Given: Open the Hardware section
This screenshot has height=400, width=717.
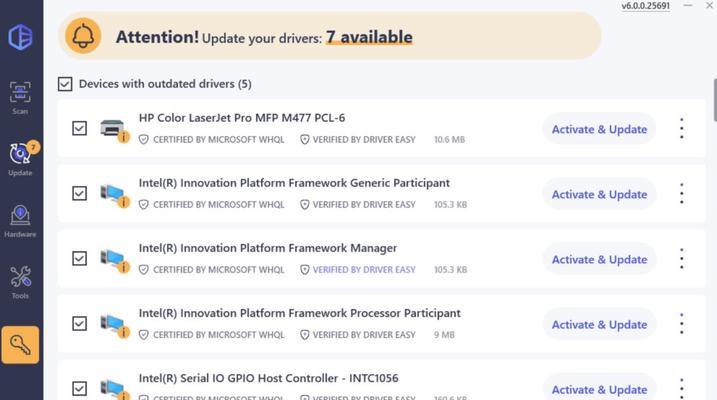Looking at the screenshot, I should (20, 221).
